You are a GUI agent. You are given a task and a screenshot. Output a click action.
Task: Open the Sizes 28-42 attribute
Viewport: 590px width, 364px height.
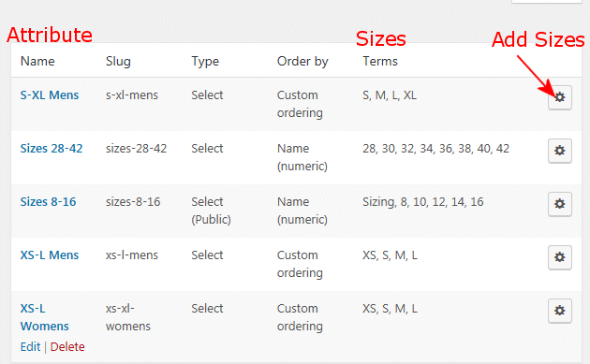(52, 149)
